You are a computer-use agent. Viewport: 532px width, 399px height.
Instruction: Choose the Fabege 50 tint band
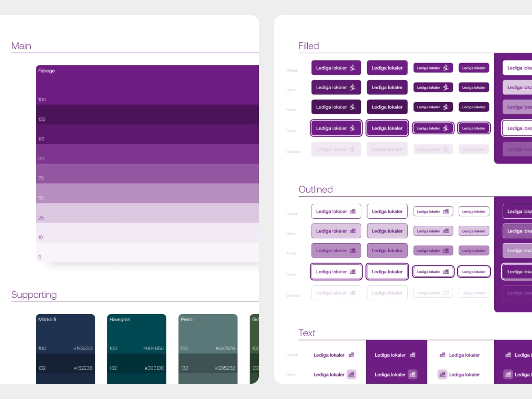click(x=147, y=193)
